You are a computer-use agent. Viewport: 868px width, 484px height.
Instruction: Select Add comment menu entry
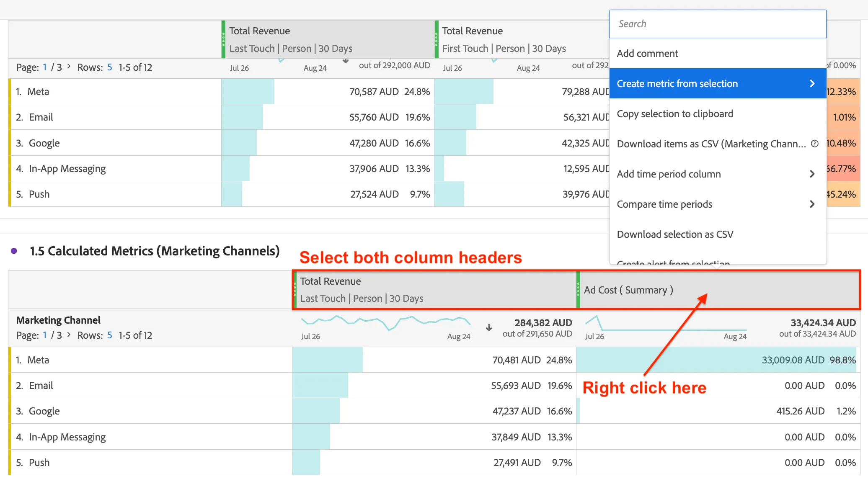718,54
